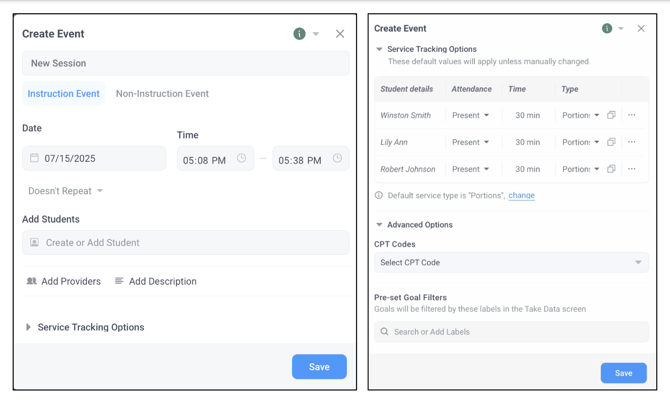Open attendance dropdown for Winston Smith
The image size is (670, 404).
pos(471,115)
